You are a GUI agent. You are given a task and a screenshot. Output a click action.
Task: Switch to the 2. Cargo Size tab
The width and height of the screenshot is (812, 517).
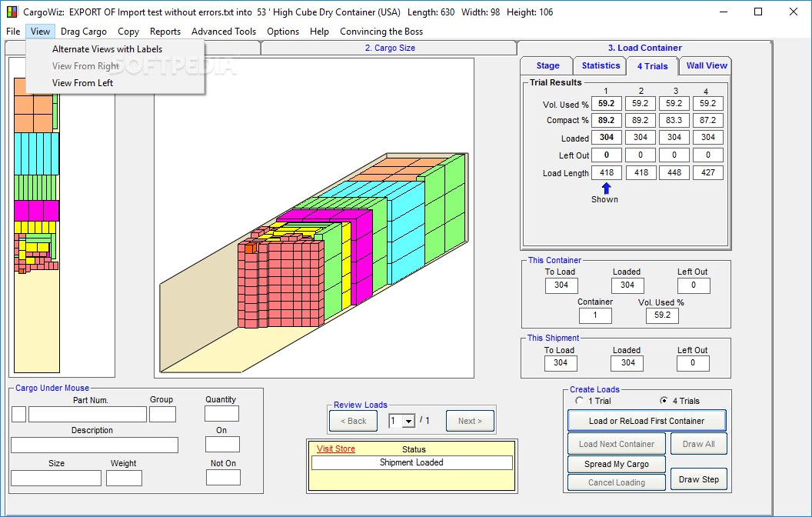click(389, 48)
